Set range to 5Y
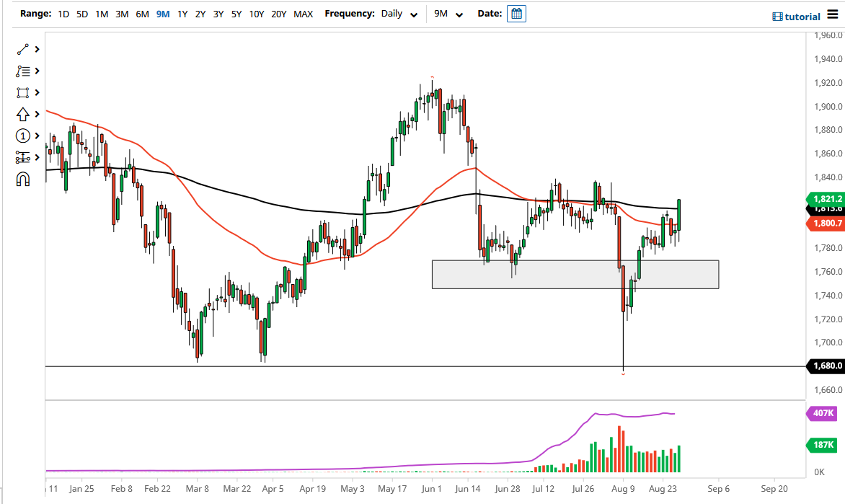The image size is (845, 504). click(236, 14)
